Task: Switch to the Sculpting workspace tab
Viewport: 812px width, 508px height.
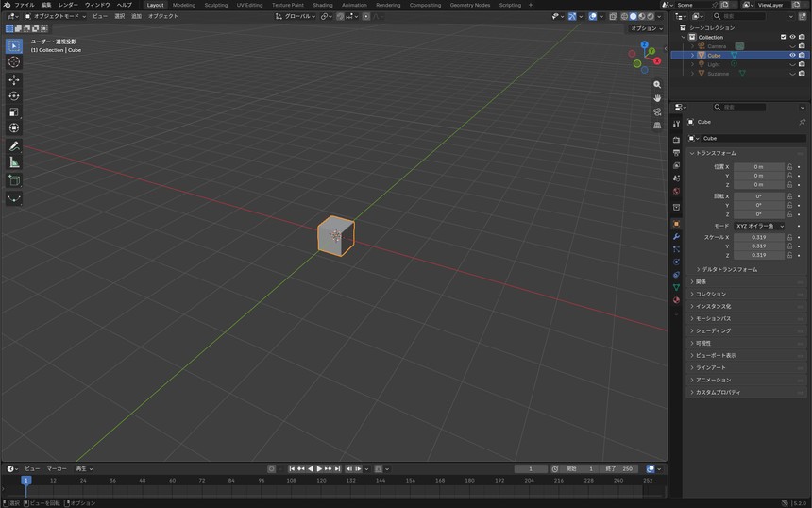Action: 216,5
